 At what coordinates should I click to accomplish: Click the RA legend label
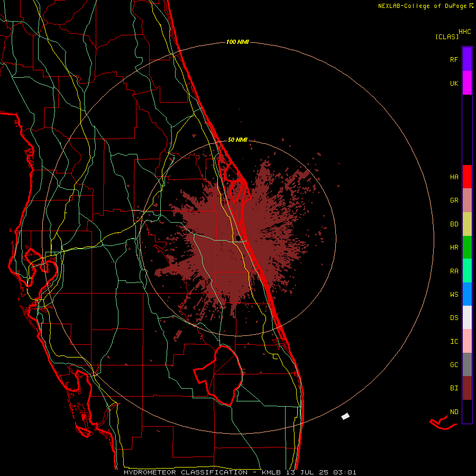pos(454,271)
